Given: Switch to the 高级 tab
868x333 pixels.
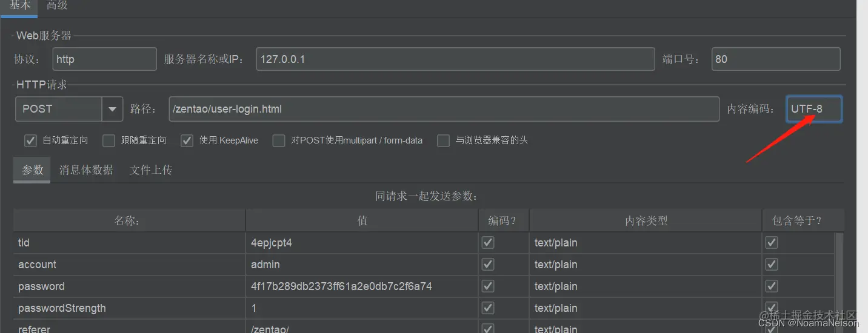Looking at the screenshot, I should click(57, 5).
